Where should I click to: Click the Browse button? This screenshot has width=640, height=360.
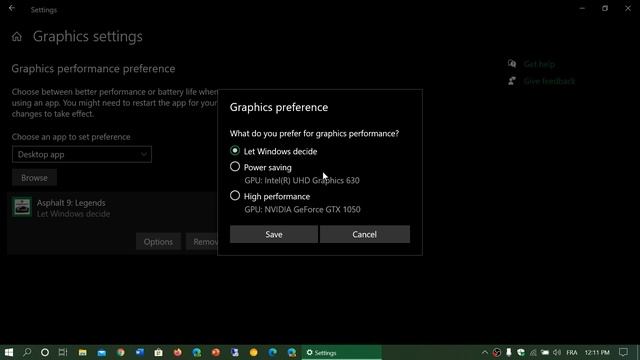point(34,178)
